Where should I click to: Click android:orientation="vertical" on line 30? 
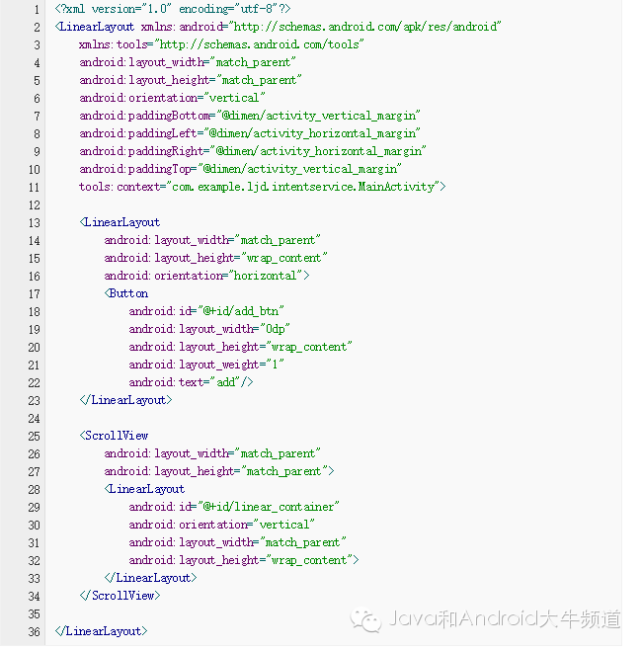[x=222, y=525]
